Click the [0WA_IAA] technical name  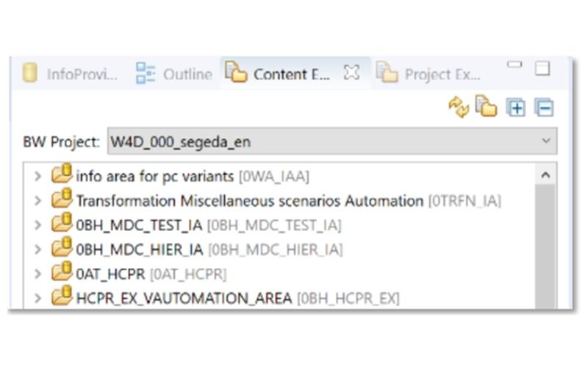point(274,176)
